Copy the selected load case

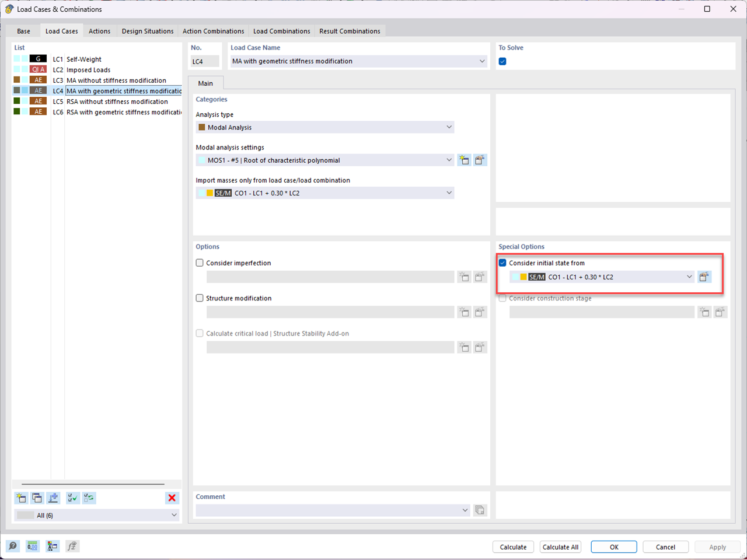pos(37,498)
